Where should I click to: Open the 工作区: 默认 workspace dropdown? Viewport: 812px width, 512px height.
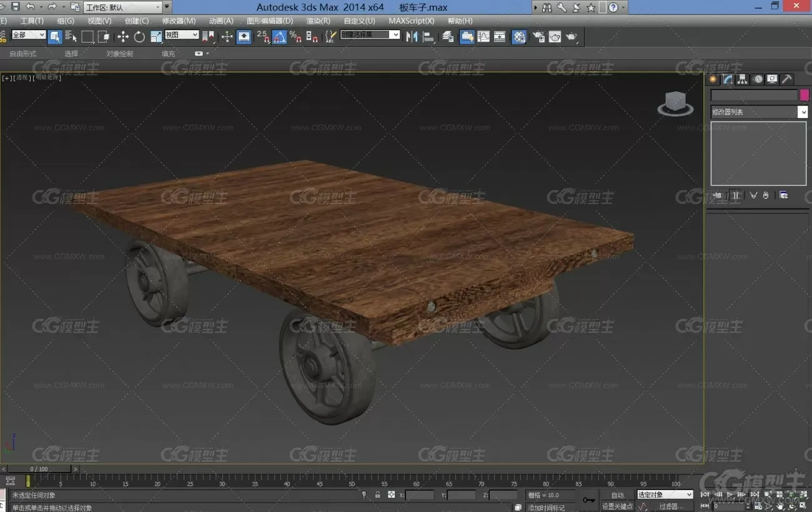click(122, 8)
